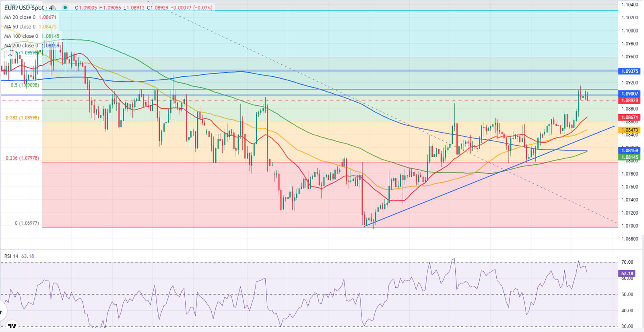Click the green market status dot

click(x=65, y=8)
